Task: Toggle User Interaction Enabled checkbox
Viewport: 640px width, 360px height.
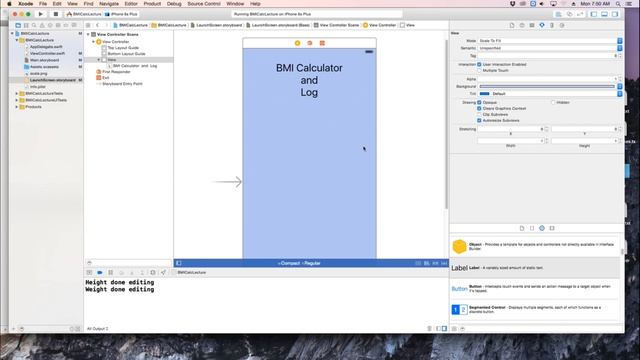Action: tap(479, 64)
